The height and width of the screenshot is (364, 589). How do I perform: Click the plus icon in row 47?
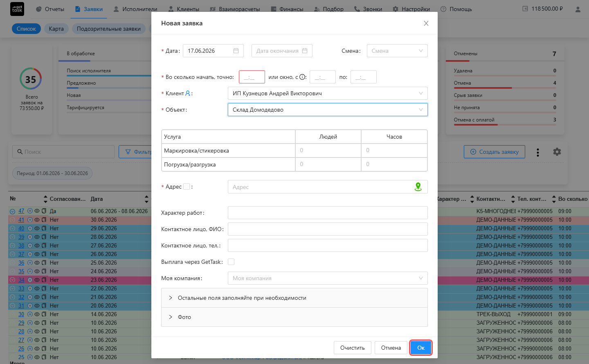(x=30, y=211)
